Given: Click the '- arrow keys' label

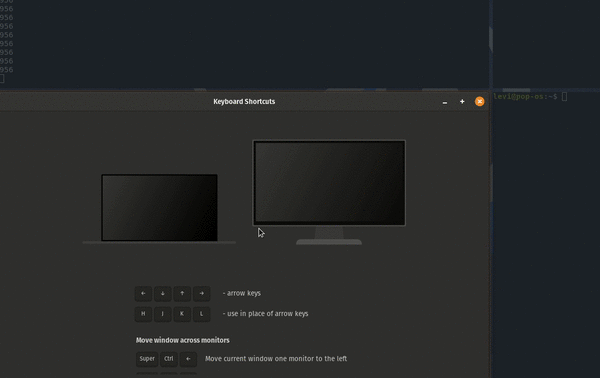Looking at the screenshot, I should tap(242, 293).
